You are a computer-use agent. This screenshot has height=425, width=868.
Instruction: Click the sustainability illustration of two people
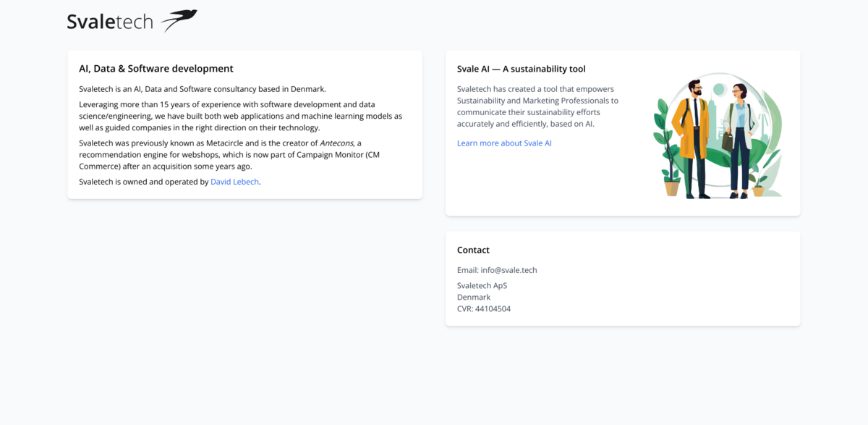716,134
